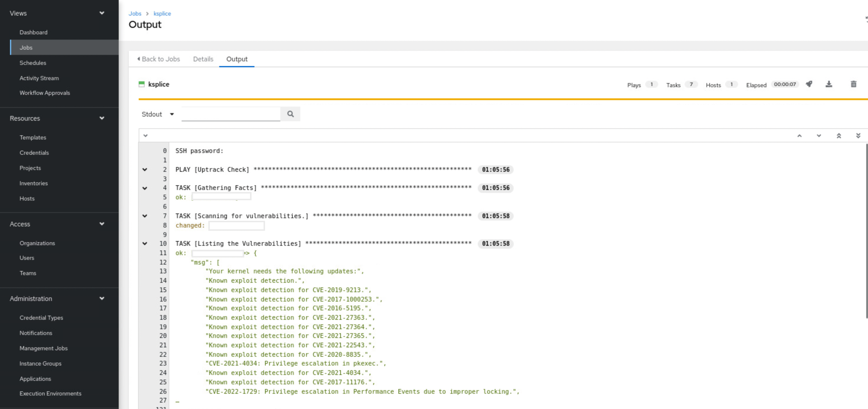Image resolution: width=868 pixels, height=409 pixels.
Task: Expand the TASK Scanning for vulnerabilities row
Action: click(145, 216)
